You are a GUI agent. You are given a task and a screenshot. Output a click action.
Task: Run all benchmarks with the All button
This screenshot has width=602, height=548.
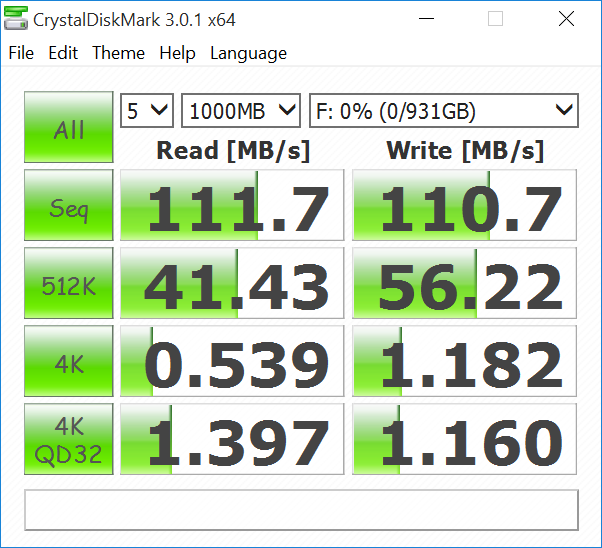(69, 127)
